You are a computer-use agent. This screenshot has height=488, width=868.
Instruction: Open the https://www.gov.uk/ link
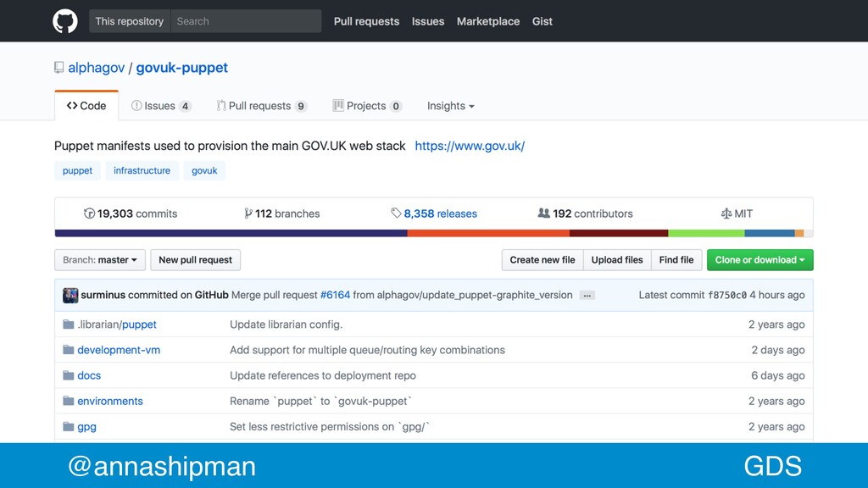click(x=470, y=146)
